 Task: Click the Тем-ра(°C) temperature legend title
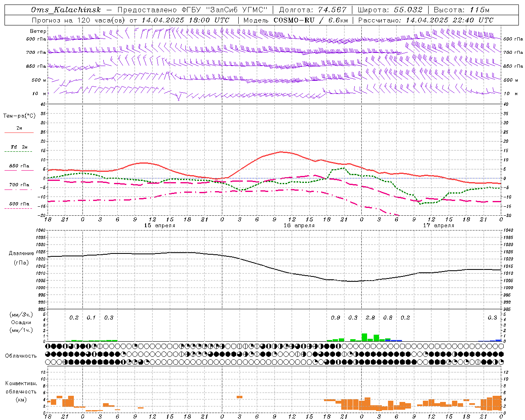(19, 116)
